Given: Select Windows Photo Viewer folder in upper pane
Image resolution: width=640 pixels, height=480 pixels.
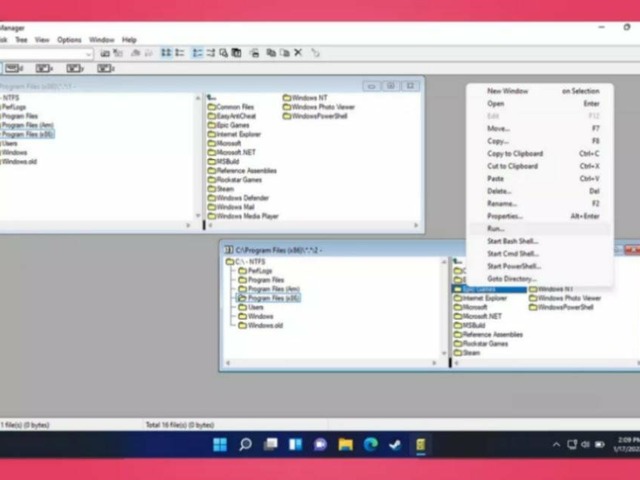Looking at the screenshot, I should pos(323,107).
